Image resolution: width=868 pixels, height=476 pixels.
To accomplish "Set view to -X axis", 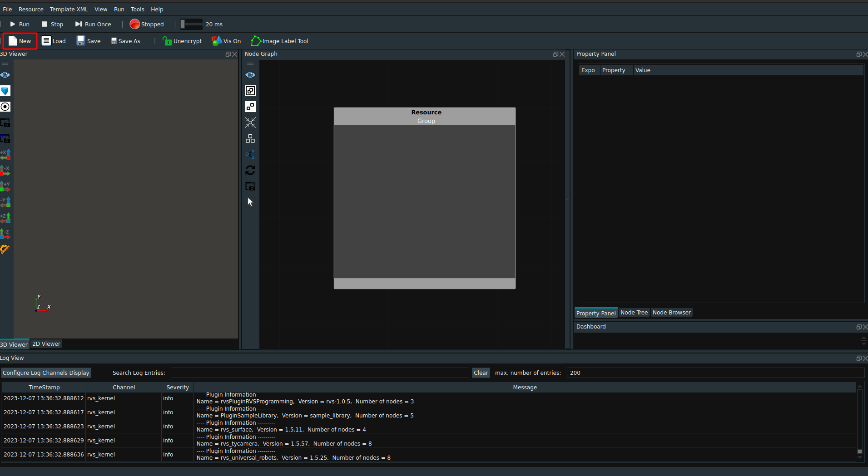I will [x=5, y=170].
